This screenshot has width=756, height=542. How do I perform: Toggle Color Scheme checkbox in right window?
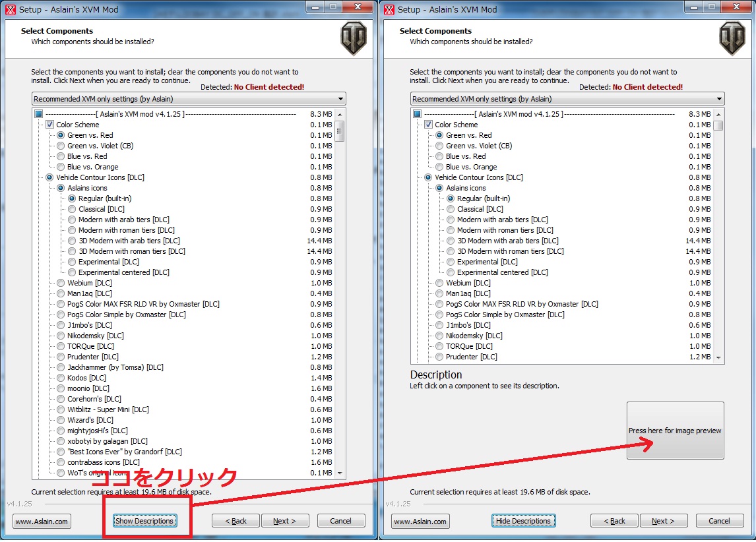[428, 125]
